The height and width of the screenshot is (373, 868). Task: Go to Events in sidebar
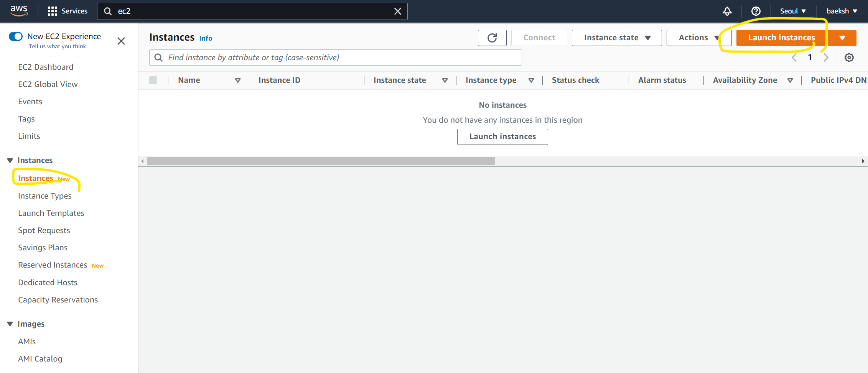pos(30,102)
